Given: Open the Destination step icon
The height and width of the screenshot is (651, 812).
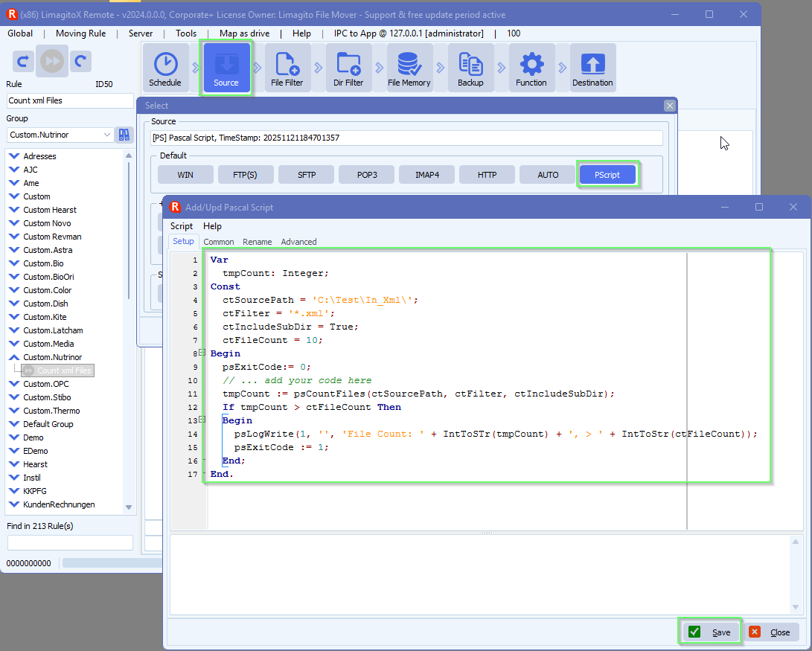Looking at the screenshot, I should 592,67.
